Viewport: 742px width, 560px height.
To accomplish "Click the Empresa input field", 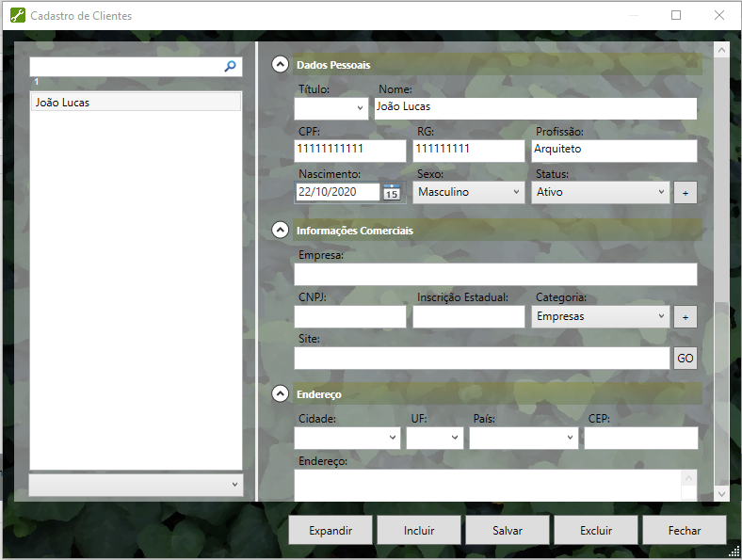I will pyautogui.click(x=495, y=275).
